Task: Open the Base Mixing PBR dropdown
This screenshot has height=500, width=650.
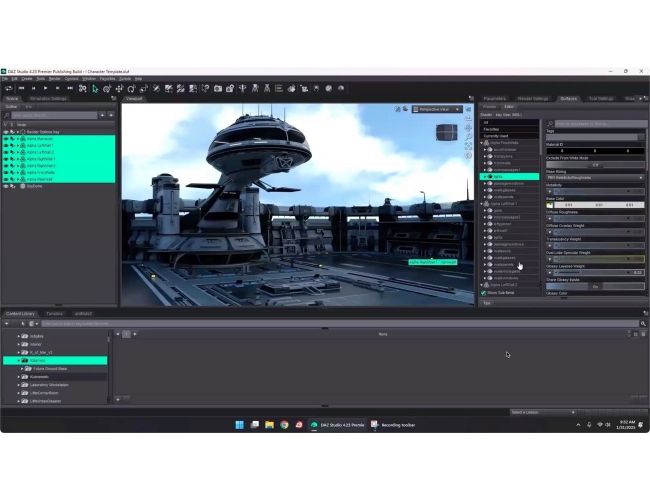Action: (x=594, y=177)
